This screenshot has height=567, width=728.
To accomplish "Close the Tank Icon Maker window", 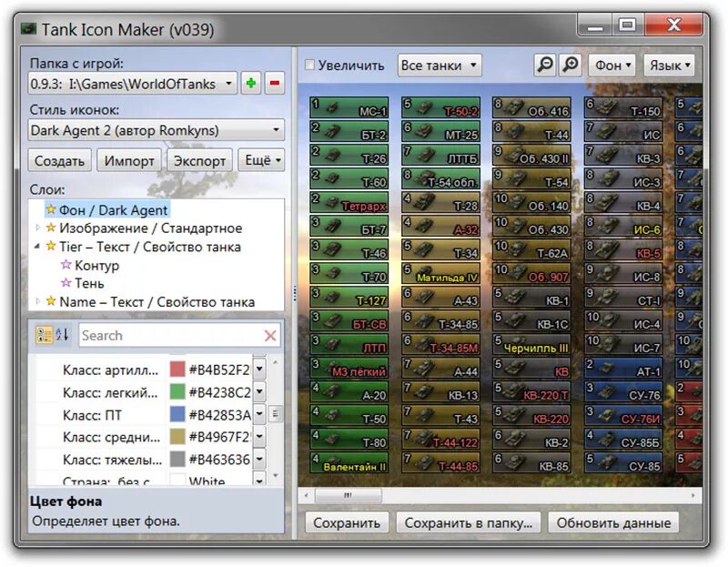I will (673, 25).
